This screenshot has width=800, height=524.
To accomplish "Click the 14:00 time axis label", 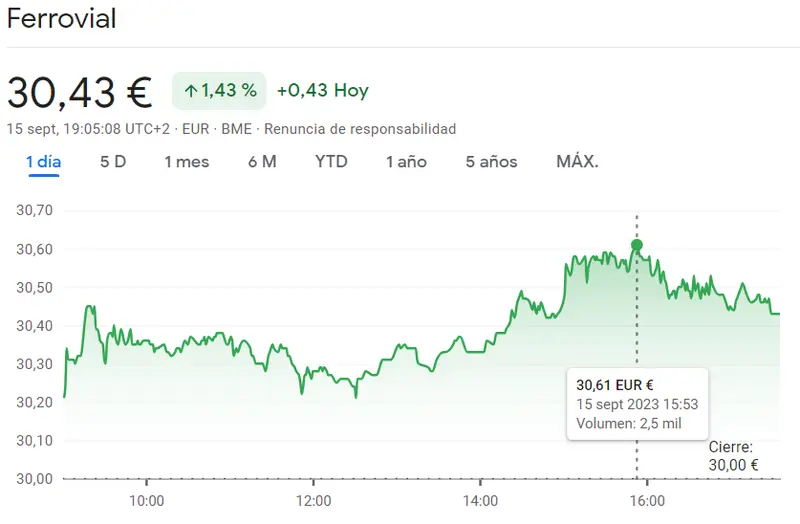I will 481,499.
